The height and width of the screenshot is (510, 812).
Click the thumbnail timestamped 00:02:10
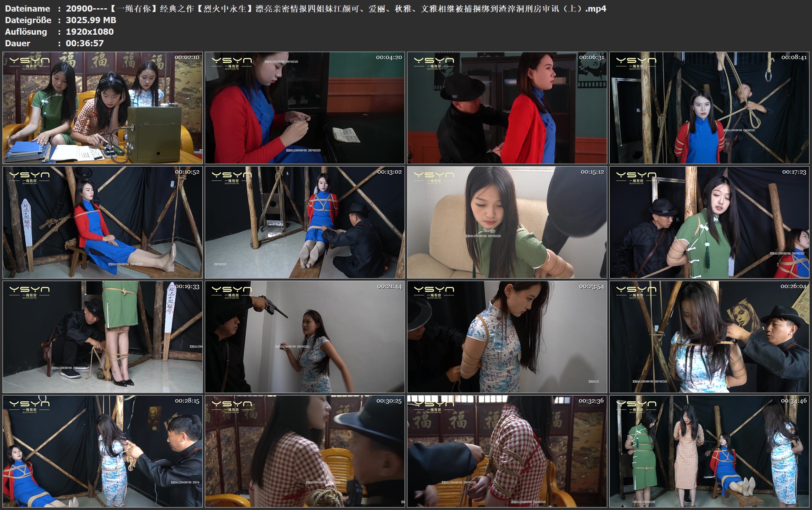pyautogui.click(x=103, y=108)
